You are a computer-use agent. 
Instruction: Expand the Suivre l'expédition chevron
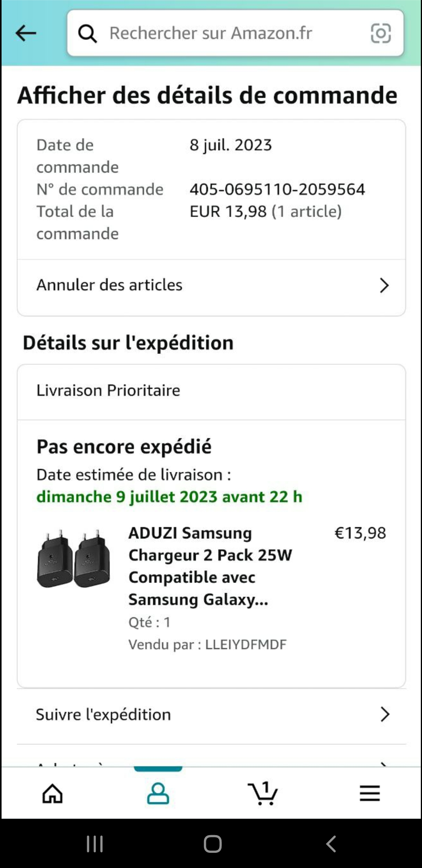point(385,714)
